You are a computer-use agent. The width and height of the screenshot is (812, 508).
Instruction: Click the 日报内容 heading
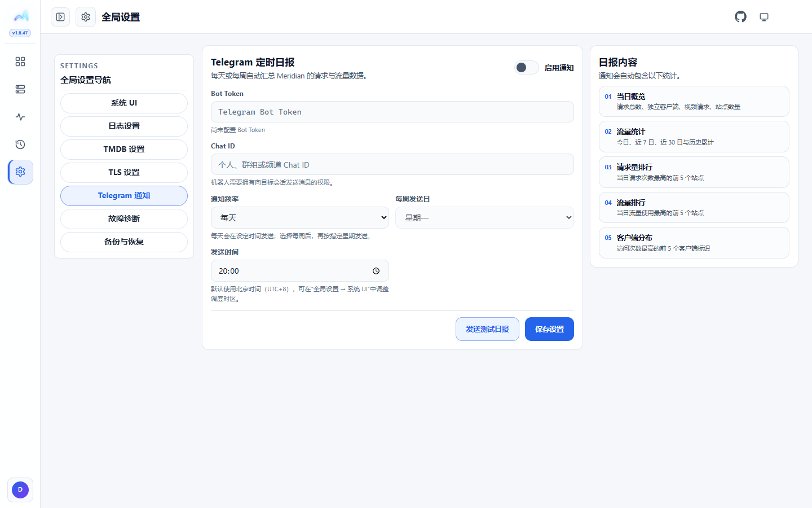[618, 62]
